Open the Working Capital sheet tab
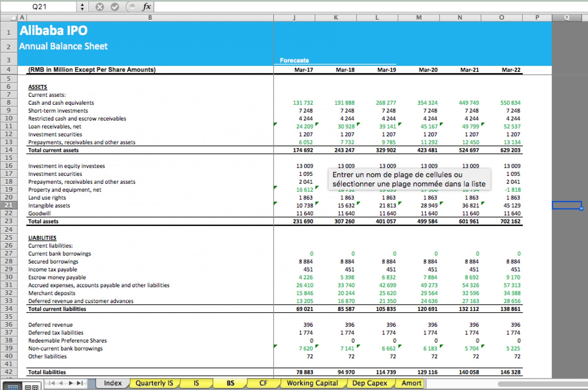This screenshot has height=390, width=588. (312, 383)
